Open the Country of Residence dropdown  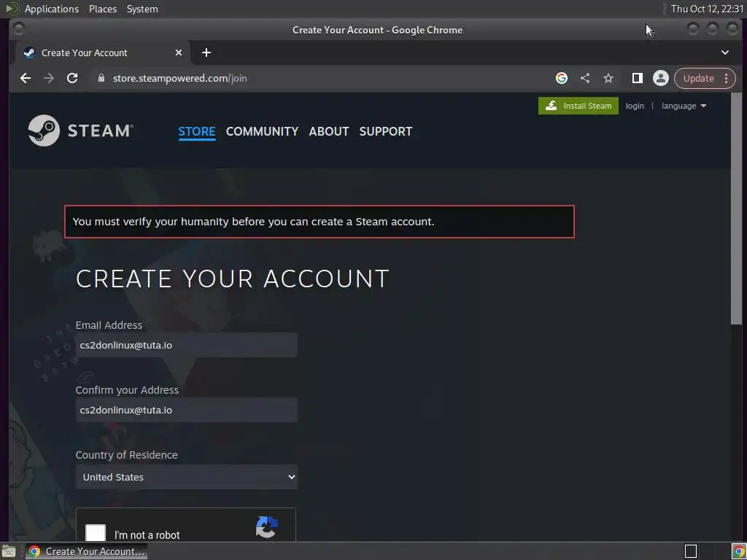[186, 477]
